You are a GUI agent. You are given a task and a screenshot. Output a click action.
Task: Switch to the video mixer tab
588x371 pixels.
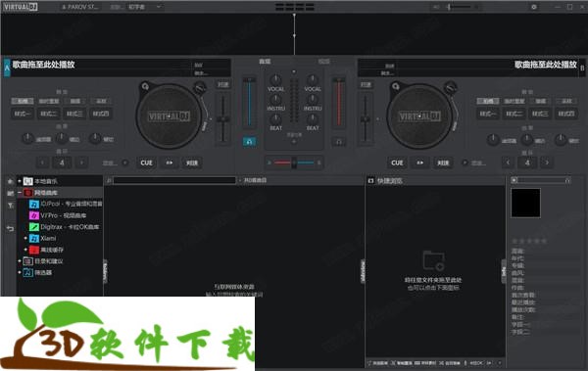point(324,61)
